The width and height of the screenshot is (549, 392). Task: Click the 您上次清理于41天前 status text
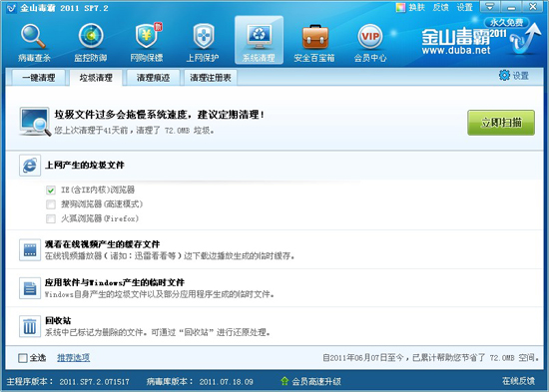[134, 131]
